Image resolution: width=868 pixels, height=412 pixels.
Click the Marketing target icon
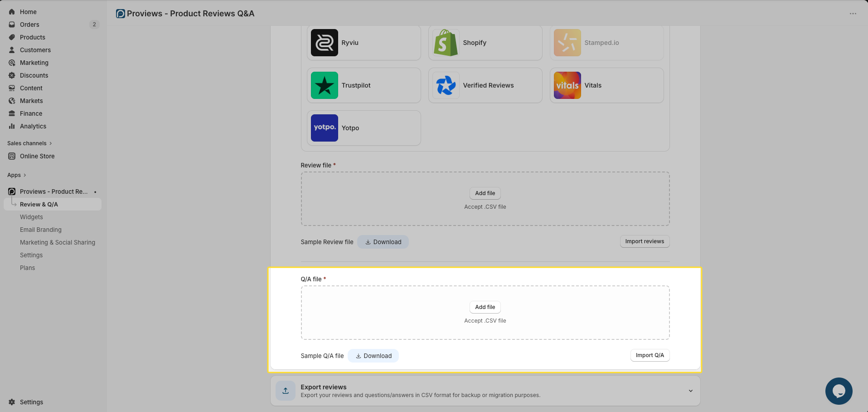tap(12, 63)
